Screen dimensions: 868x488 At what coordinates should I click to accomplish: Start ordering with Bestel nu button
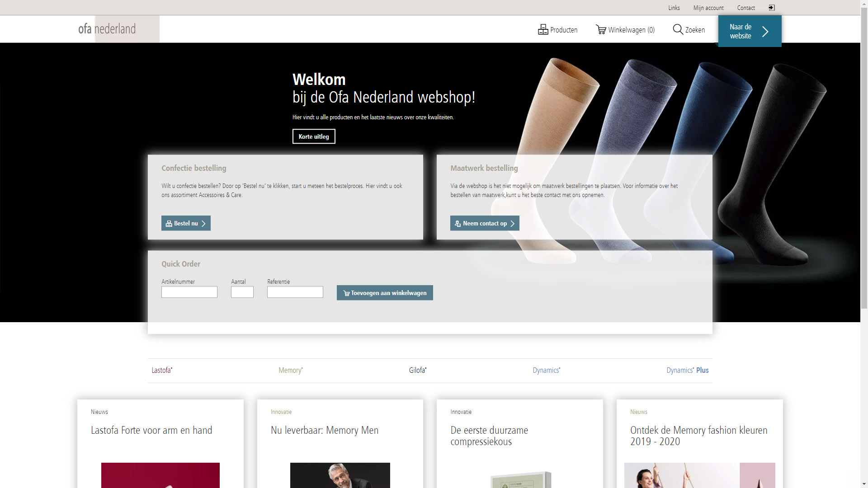pyautogui.click(x=186, y=223)
